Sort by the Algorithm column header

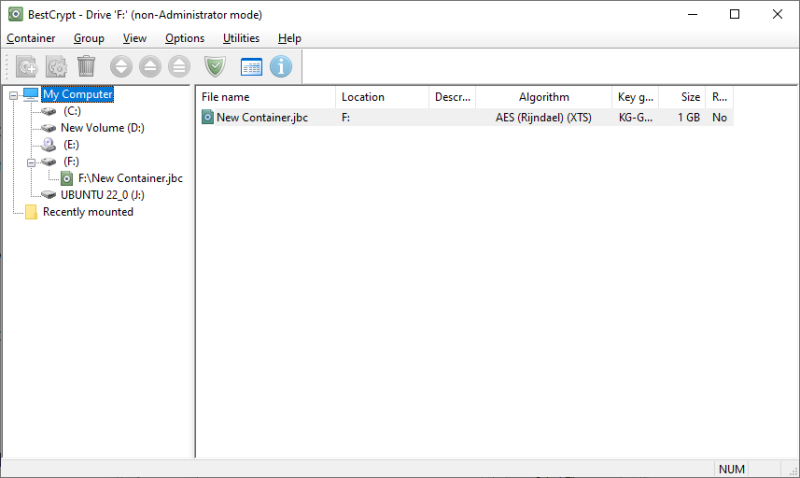pos(544,97)
